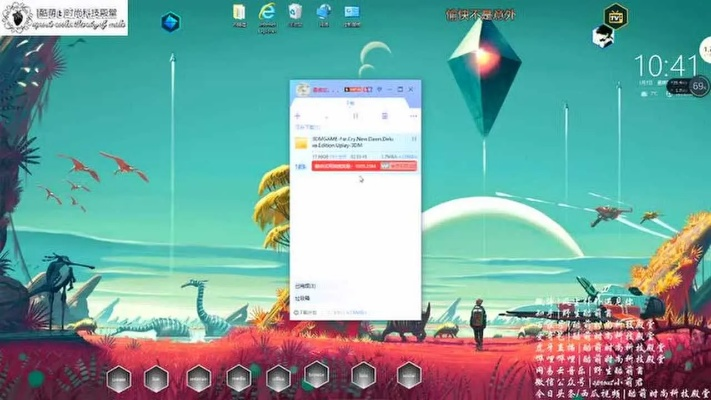
Task: Open the control panel desktop icon
Action: 352,13
